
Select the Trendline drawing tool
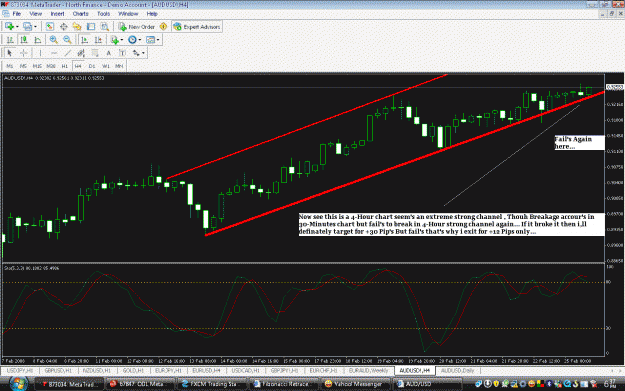tap(68, 53)
